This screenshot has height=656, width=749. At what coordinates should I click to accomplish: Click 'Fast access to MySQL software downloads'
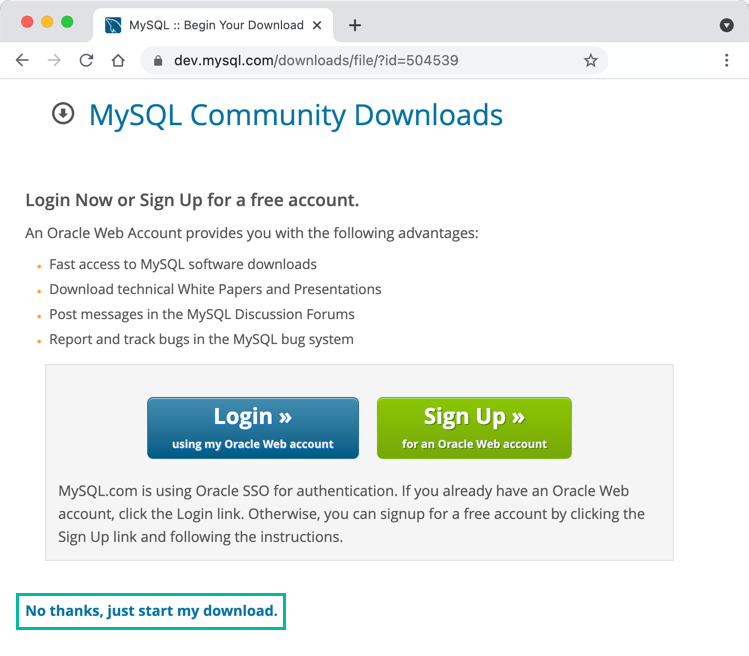(183, 264)
